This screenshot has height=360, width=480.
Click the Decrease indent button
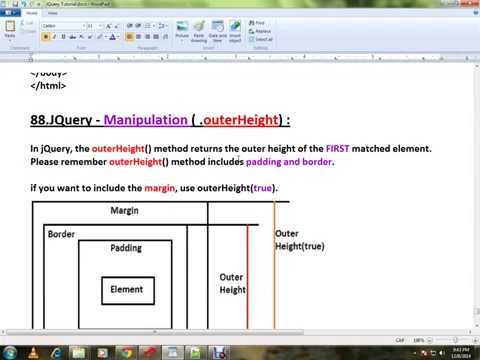pos(130,26)
